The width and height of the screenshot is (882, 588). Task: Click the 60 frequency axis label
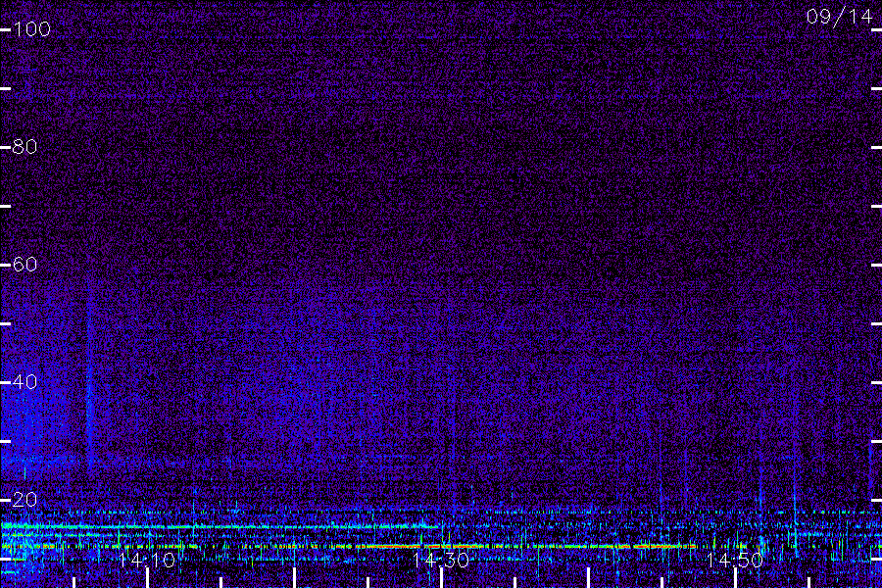[x=24, y=265]
